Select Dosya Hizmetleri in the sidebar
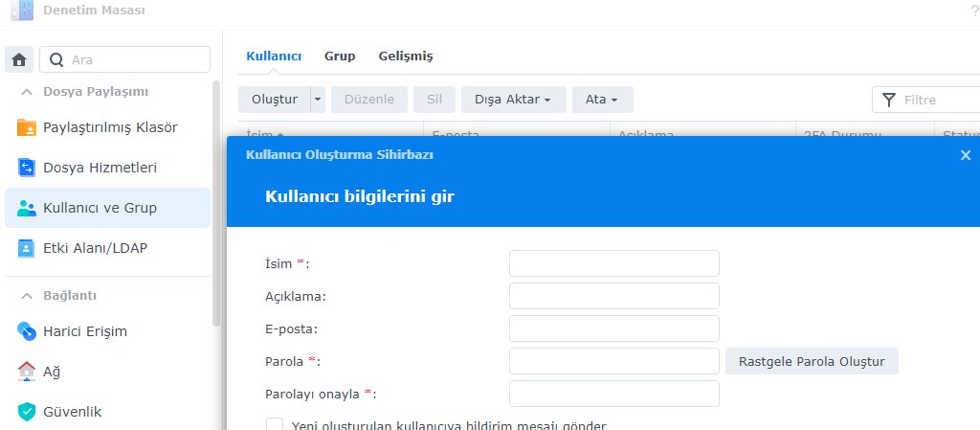The width and height of the screenshot is (980, 430). tap(107, 168)
